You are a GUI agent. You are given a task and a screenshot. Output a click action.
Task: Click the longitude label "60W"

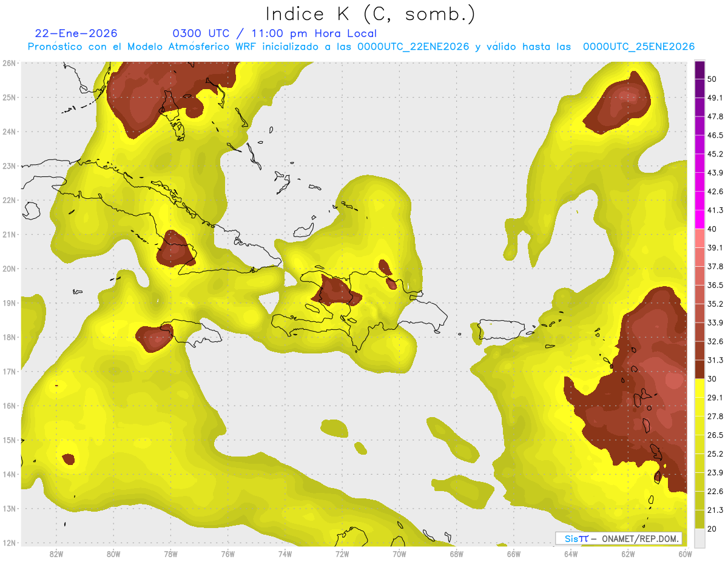tap(685, 554)
